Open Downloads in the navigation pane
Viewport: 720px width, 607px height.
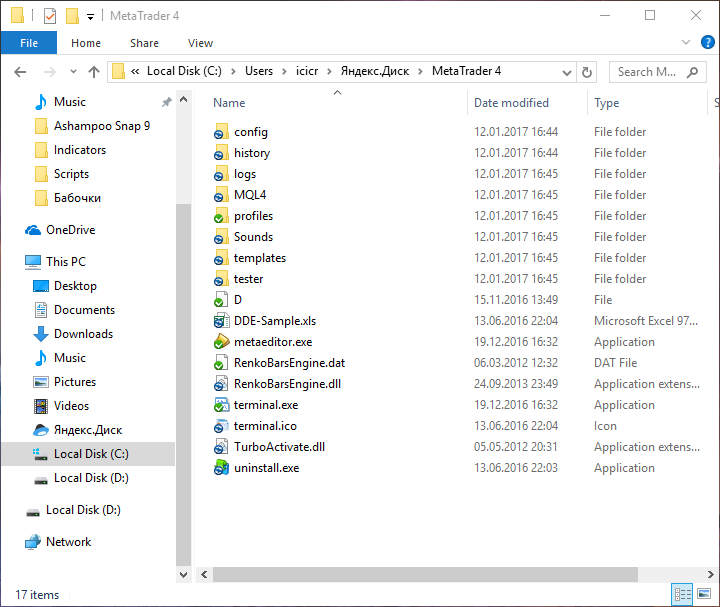pos(84,334)
